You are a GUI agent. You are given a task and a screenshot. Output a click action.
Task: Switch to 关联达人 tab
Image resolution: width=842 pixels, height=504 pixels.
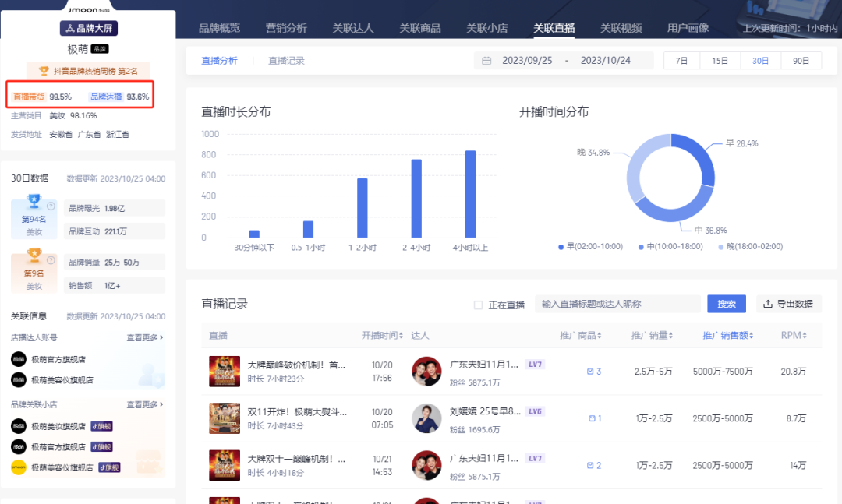353,28
